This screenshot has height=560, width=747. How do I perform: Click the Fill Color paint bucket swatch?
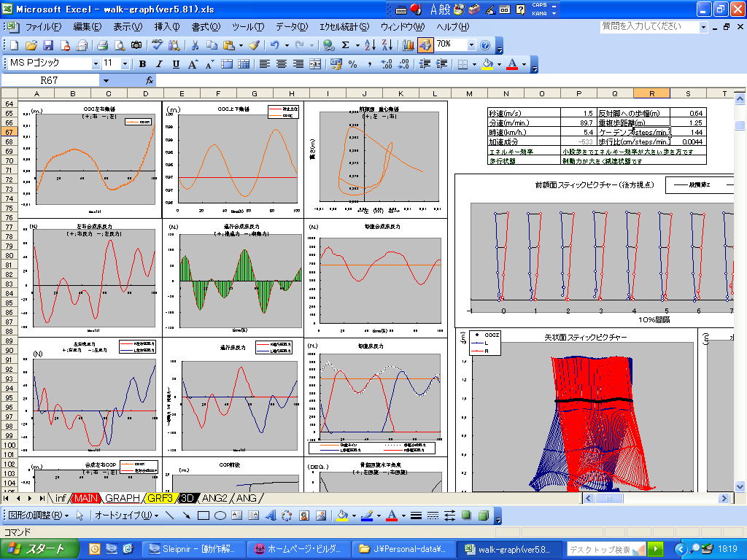pyautogui.click(x=487, y=64)
